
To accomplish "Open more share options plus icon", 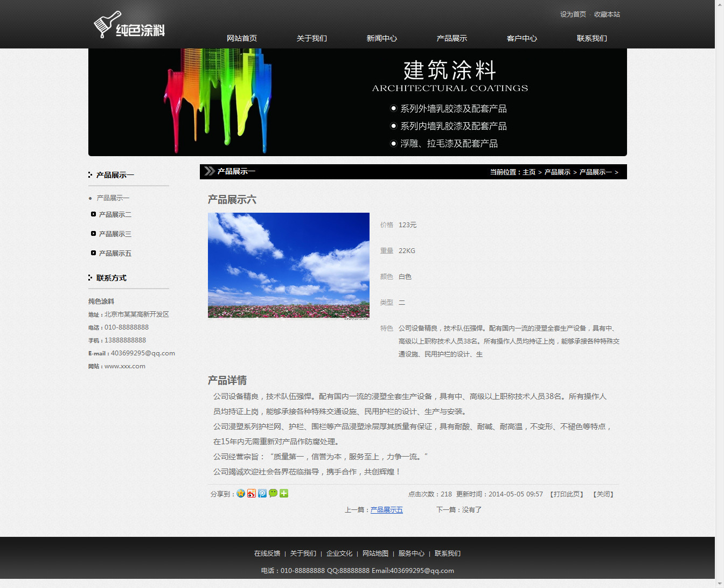I will [x=284, y=493].
